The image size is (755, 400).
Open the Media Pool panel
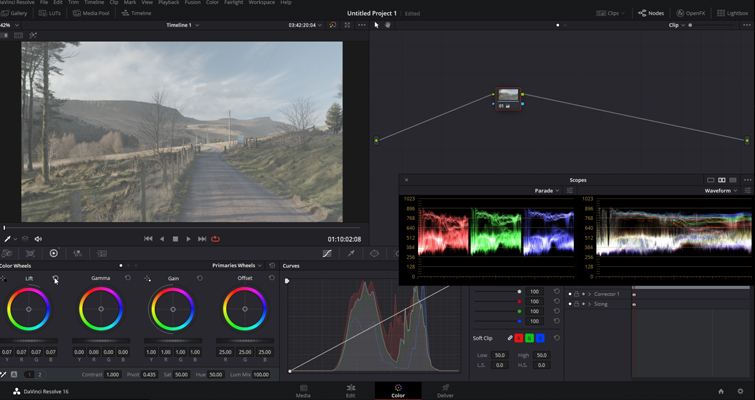click(91, 13)
